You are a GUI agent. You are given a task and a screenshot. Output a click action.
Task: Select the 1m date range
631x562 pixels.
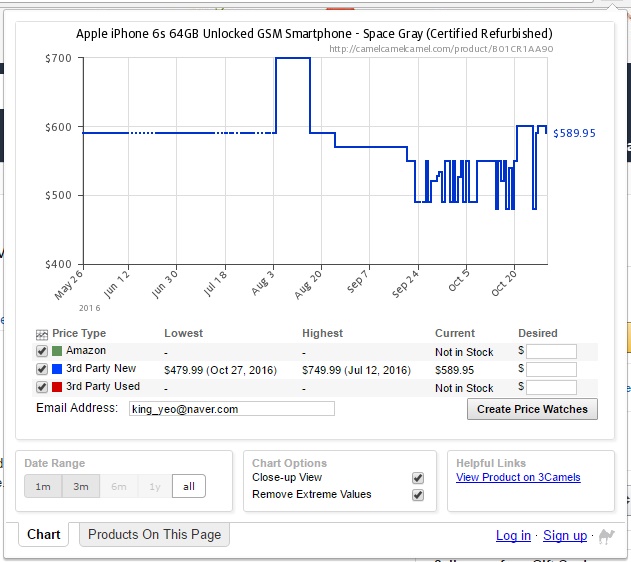pyautogui.click(x=43, y=486)
